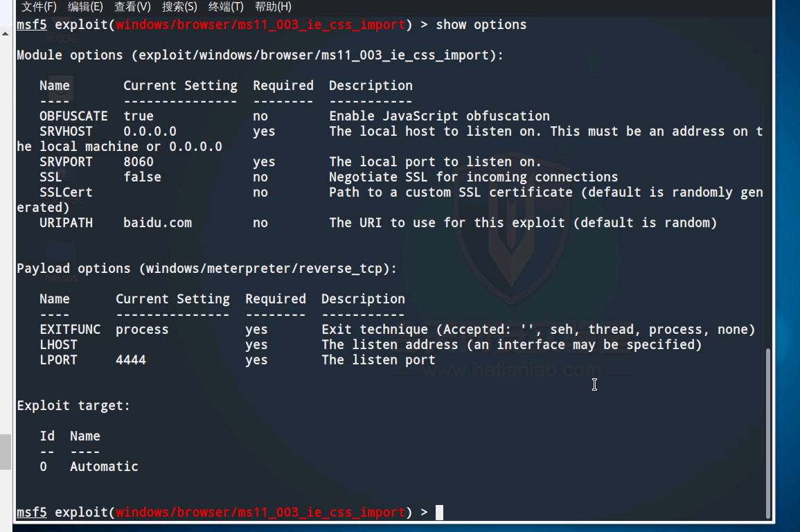
Task: Open the 查看(V) menu
Action: (132, 7)
